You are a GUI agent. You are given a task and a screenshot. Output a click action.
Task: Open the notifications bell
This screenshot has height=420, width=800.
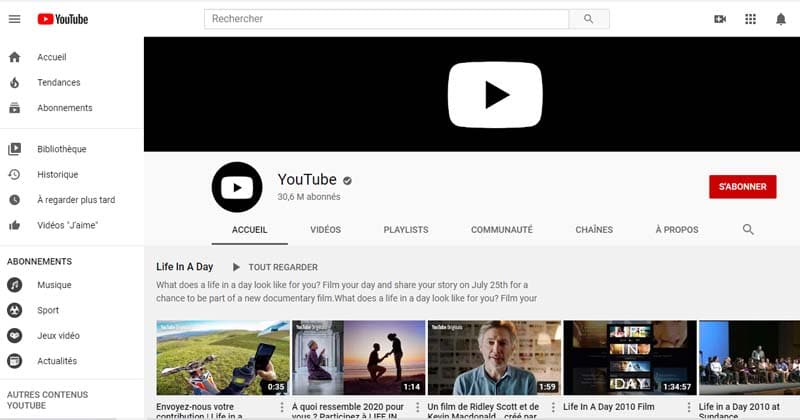781,19
